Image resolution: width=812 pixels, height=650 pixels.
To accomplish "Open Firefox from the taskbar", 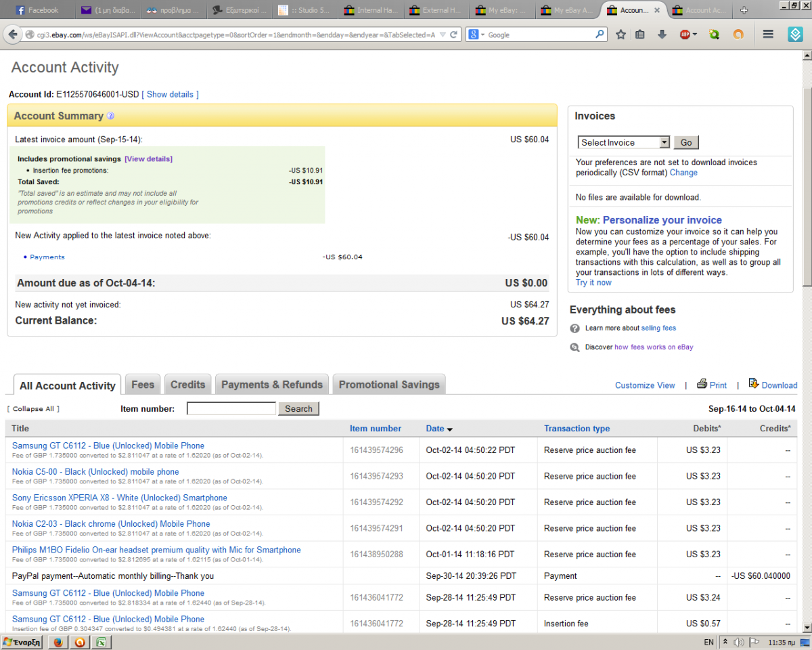I will tap(58, 642).
